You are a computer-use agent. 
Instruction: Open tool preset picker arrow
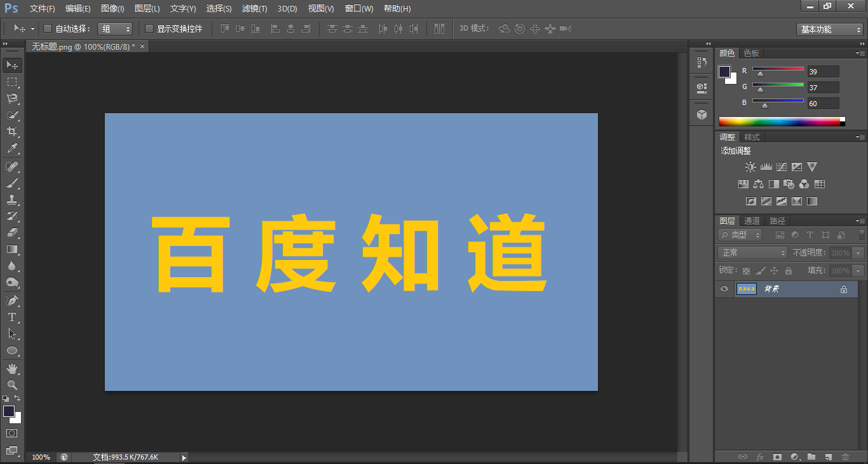32,29
